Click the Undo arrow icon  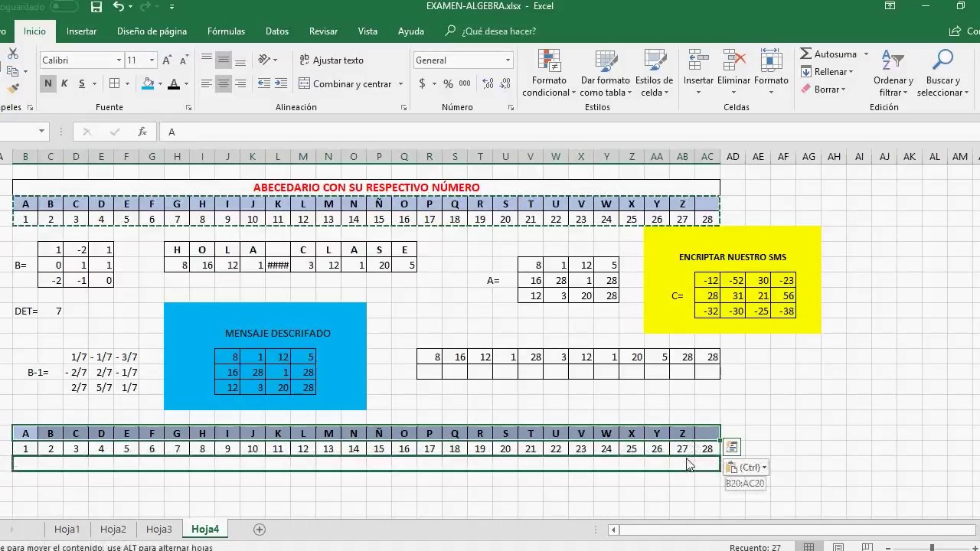118,7
